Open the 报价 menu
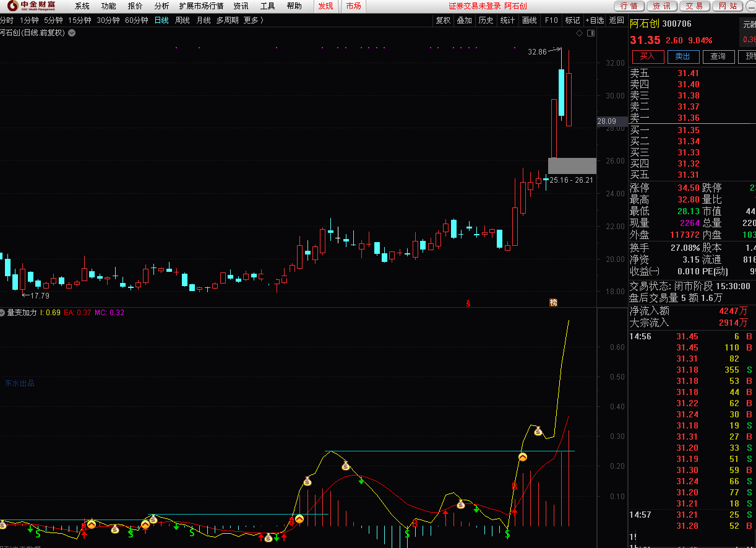 [135, 6]
